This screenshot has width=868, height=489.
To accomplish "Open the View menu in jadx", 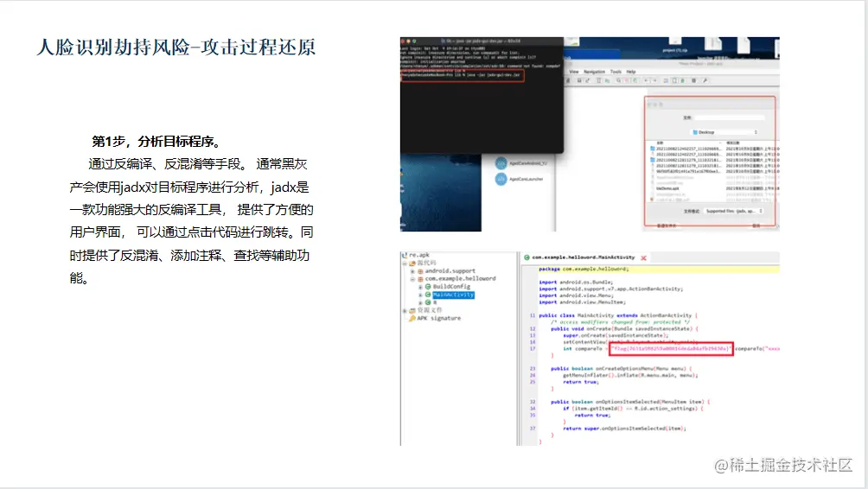I will click(574, 72).
